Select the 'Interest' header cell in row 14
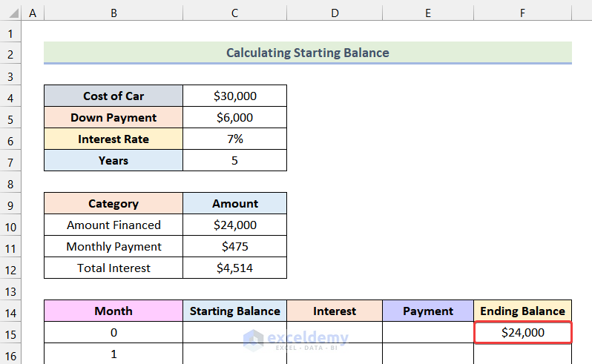This screenshot has width=592, height=364. pyautogui.click(x=335, y=311)
